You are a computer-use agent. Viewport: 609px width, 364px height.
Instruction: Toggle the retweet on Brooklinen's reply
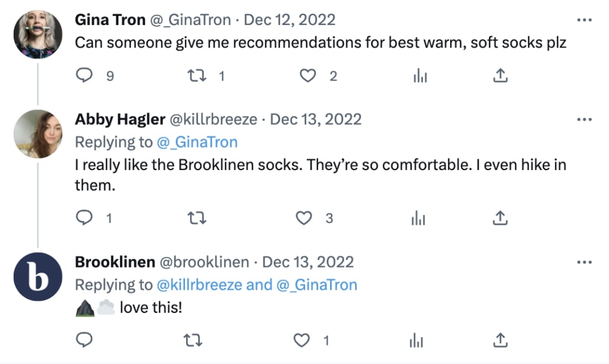[193, 340]
